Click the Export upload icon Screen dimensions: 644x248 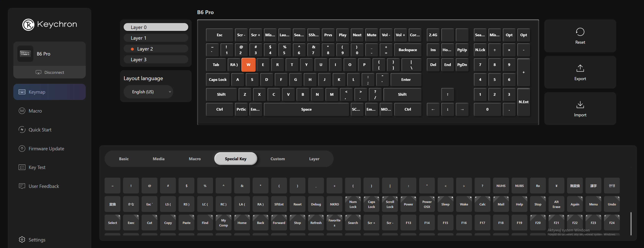(x=580, y=68)
